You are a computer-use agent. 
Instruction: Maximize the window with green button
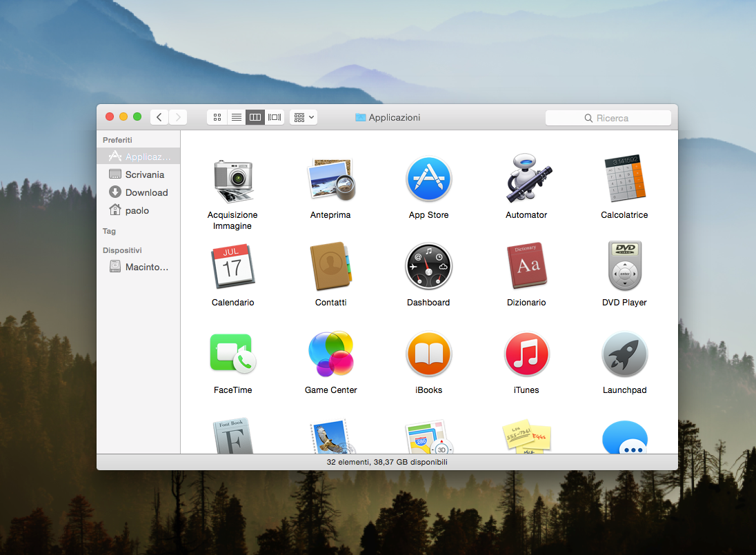pos(137,117)
